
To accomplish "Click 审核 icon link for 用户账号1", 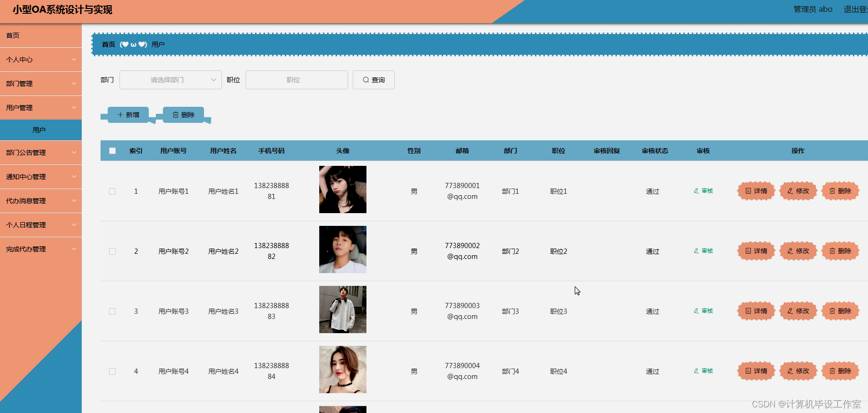I will point(703,191).
